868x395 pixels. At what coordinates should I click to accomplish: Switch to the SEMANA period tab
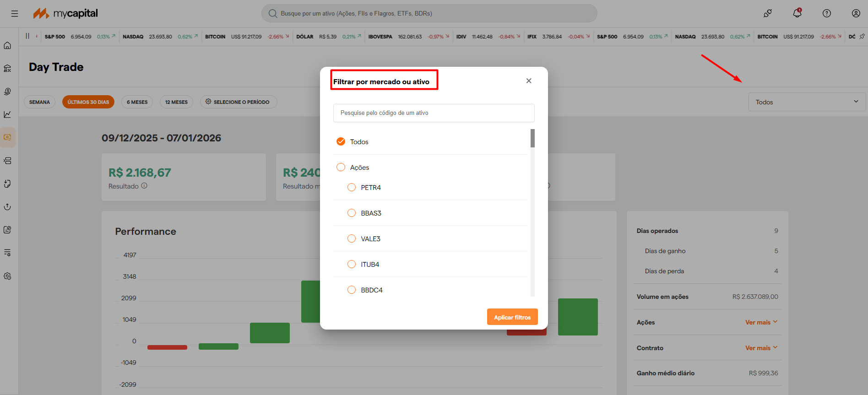click(x=39, y=102)
